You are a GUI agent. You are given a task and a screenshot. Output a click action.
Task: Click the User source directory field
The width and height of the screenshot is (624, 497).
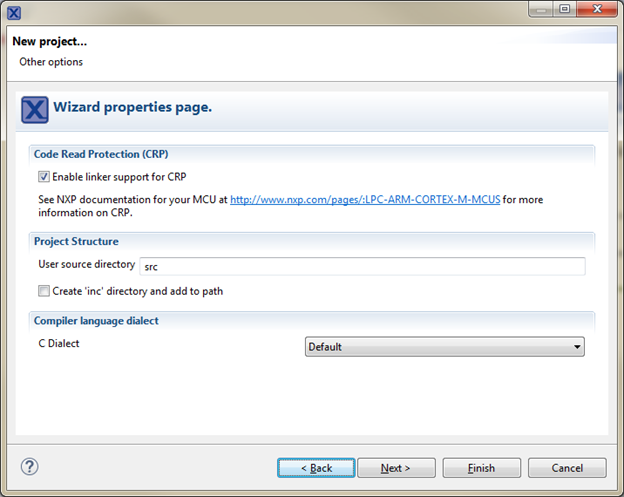click(x=361, y=266)
